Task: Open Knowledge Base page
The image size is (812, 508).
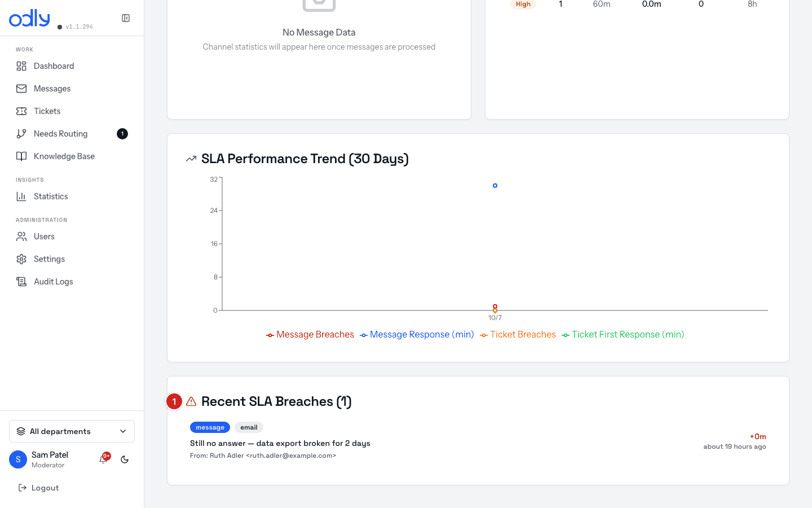Action: click(72, 156)
